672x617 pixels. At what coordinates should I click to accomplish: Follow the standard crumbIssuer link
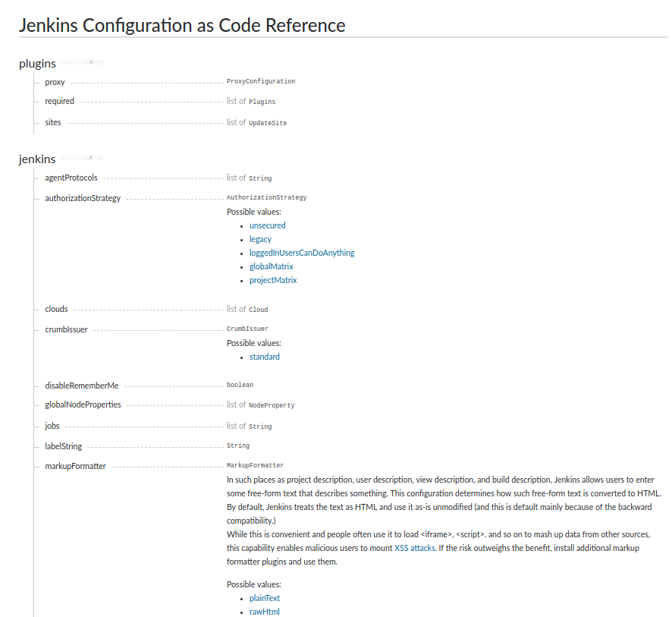[x=265, y=357]
